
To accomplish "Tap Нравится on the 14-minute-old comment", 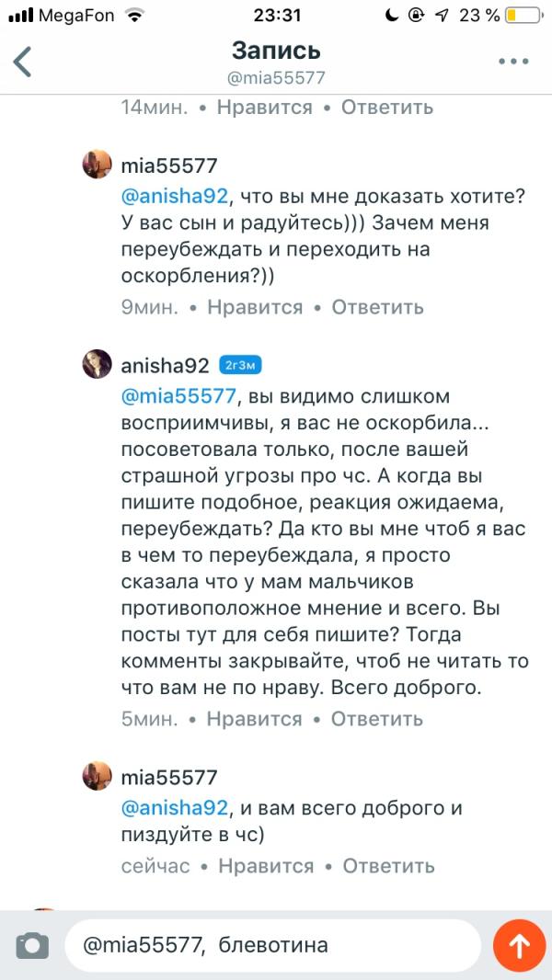I will [264, 107].
